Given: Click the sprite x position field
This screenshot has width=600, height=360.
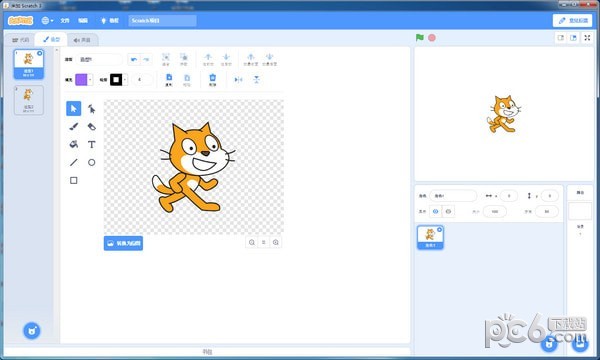Looking at the screenshot, I should coord(509,196).
